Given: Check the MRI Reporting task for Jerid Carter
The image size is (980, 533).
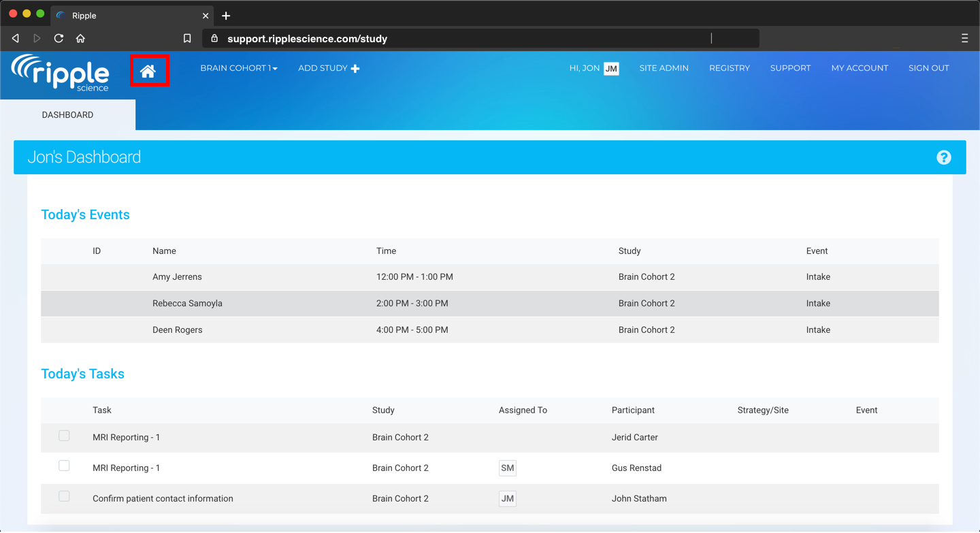Looking at the screenshot, I should (64, 436).
